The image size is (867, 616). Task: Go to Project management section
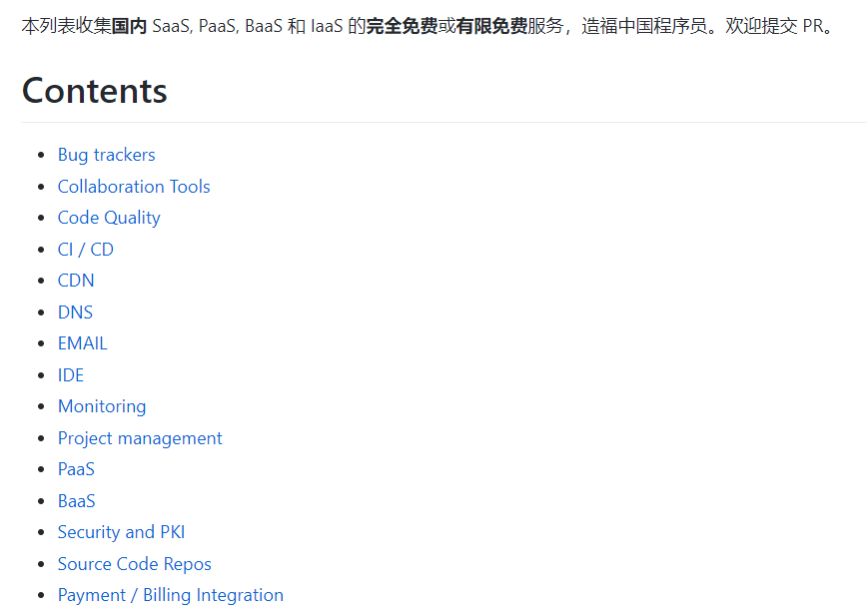point(140,438)
